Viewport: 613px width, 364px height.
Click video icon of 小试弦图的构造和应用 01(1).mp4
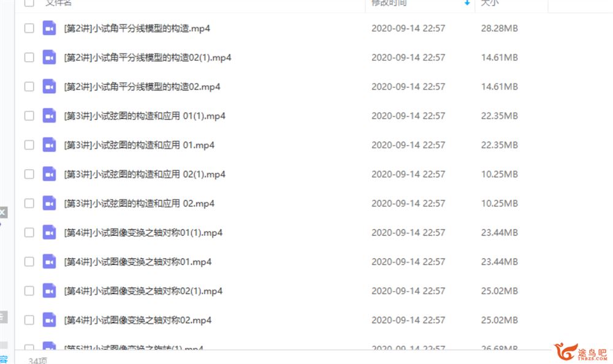[x=49, y=116]
